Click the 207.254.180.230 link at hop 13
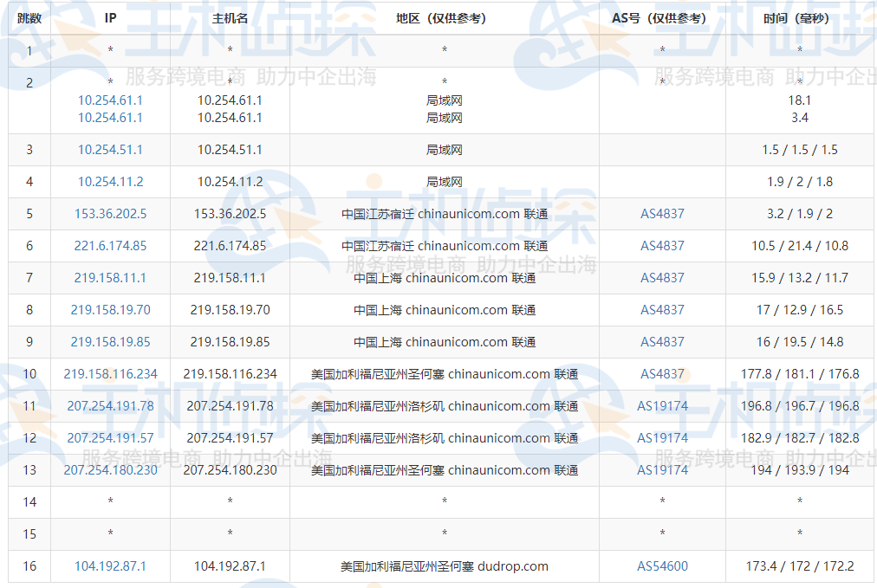Screen dimensions: 877x588 pos(110,470)
